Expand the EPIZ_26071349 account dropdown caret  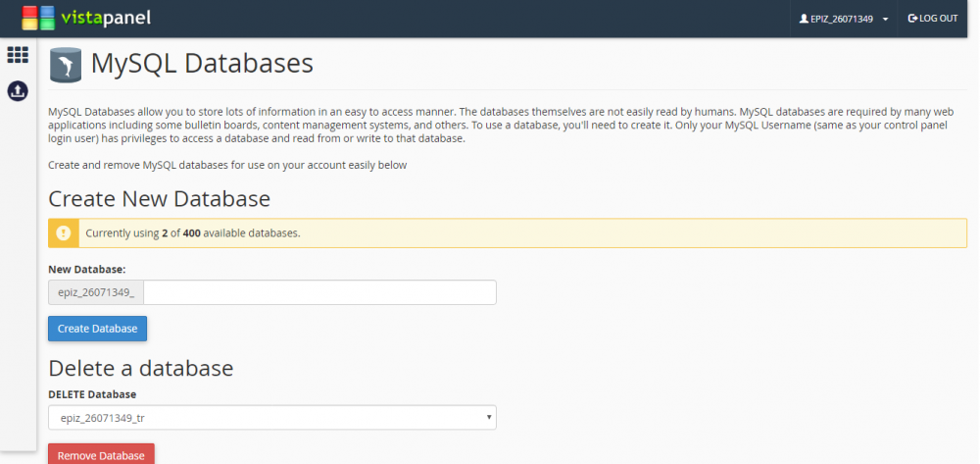(x=885, y=20)
